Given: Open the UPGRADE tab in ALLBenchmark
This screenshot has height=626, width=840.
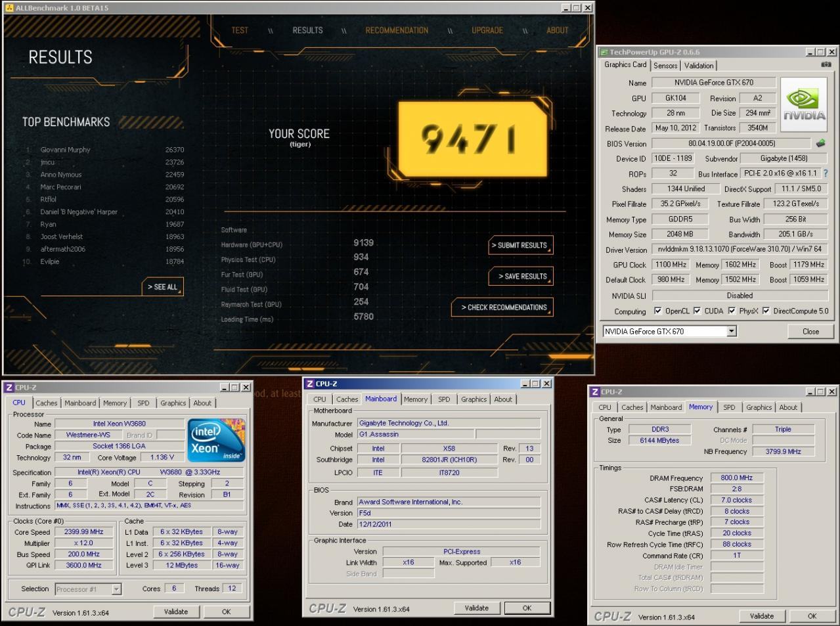Looking at the screenshot, I should (x=487, y=30).
